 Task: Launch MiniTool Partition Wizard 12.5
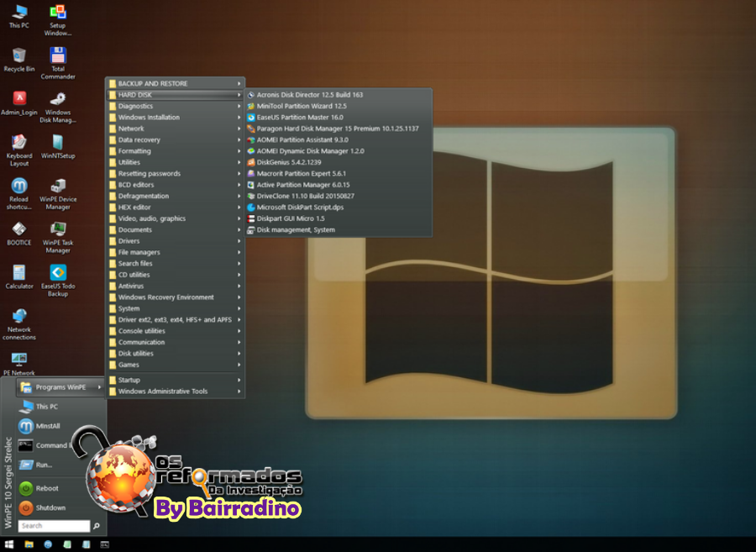(x=302, y=107)
